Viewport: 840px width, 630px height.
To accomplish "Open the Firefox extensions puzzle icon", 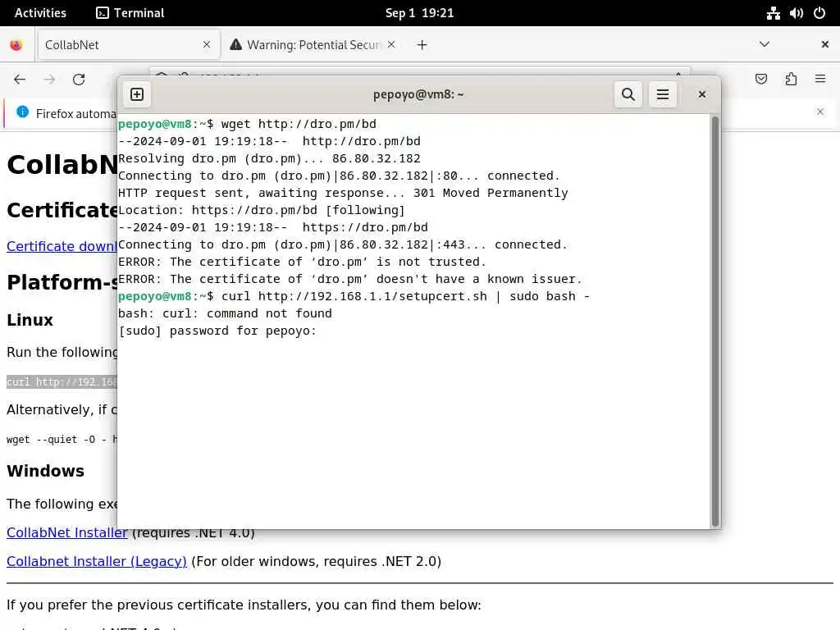I will (791, 80).
